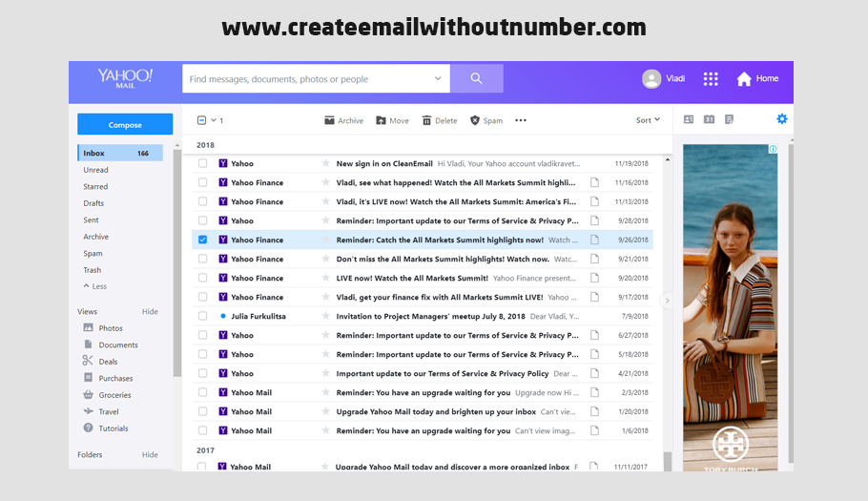The width and height of the screenshot is (868, 501).
Task: Open the Drafts folder
Action: [93, 203]
